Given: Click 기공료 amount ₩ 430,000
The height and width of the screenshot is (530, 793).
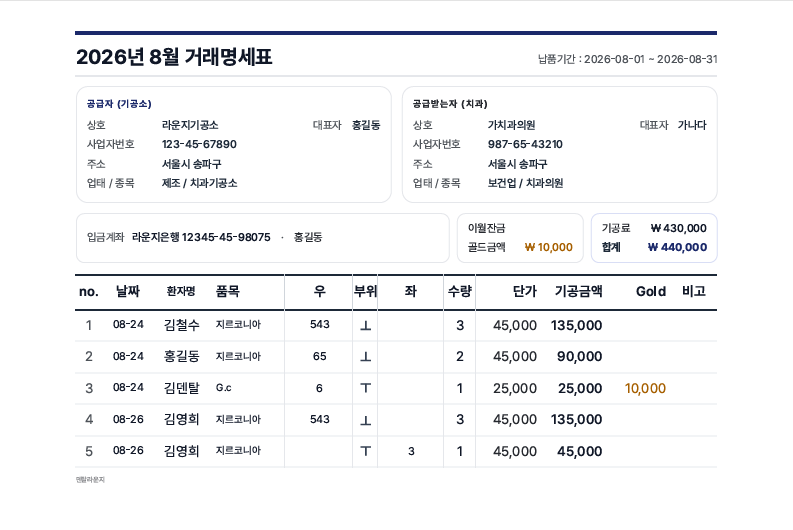Looking at the screenshot, I should pos(679,228).
